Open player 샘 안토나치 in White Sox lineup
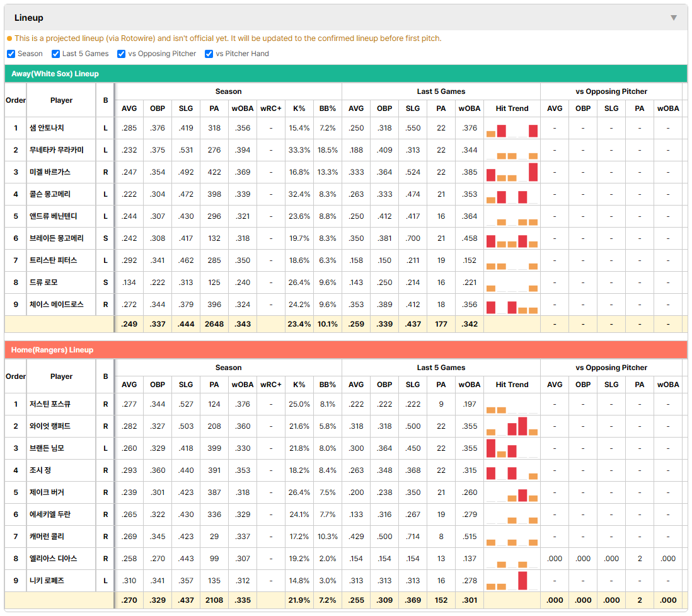This screenshot has height=616, width=692. (x=47, y=128)
